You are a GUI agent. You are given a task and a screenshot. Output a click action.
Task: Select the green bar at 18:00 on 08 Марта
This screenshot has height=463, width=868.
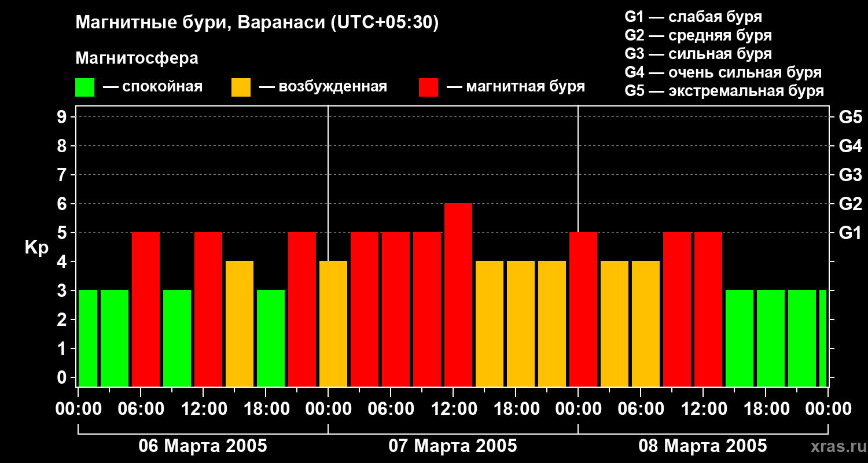click(x=771, y=339)
